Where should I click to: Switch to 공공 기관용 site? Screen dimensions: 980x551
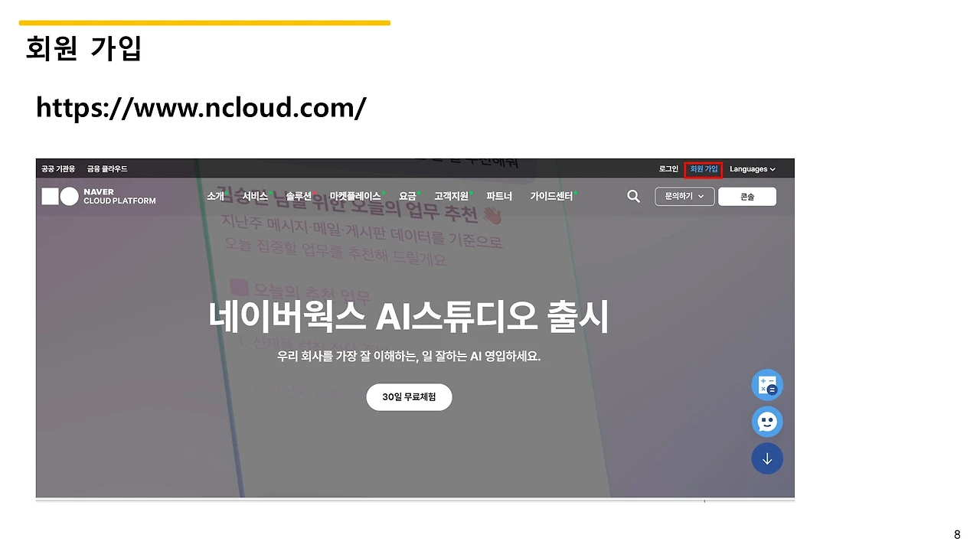tap(57, 168)
